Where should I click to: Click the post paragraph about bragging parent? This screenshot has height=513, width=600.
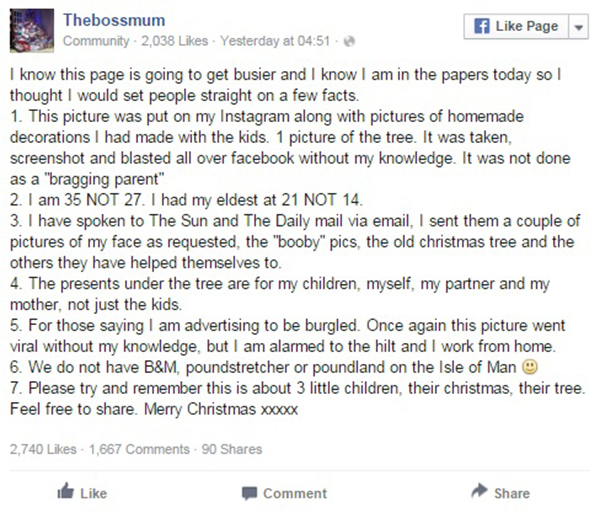pyautogui.click(x=290, y=148)
